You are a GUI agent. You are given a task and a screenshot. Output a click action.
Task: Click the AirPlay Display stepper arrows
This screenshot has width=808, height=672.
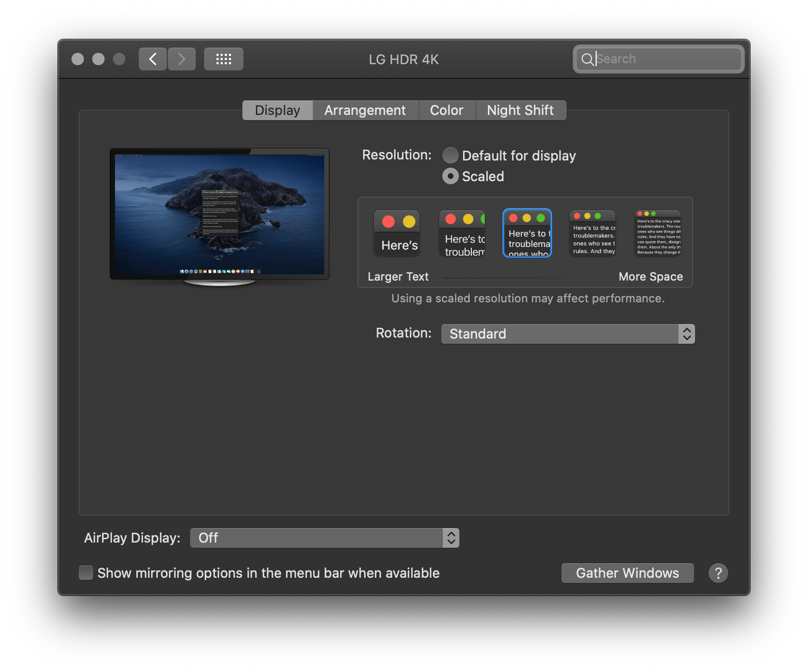(x=450, y=538)
